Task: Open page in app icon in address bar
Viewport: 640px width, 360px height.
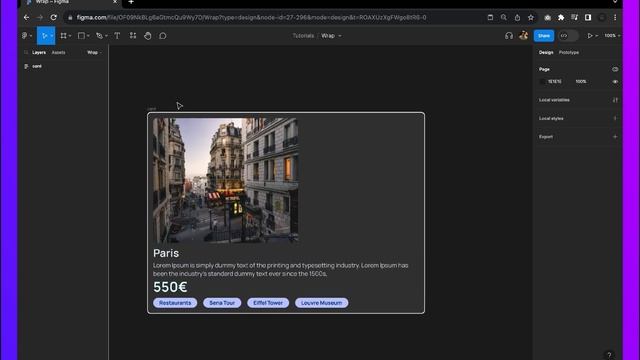Action: coord(490,18)
